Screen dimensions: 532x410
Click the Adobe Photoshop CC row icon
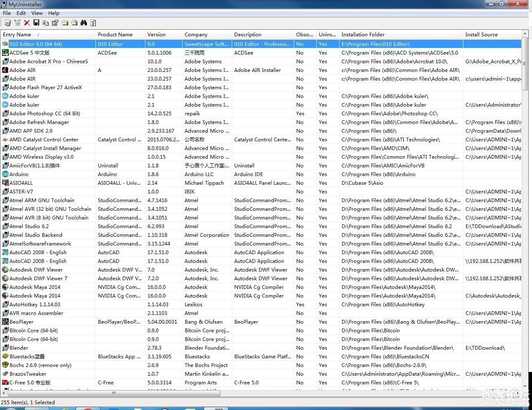[x=5, y=113]
